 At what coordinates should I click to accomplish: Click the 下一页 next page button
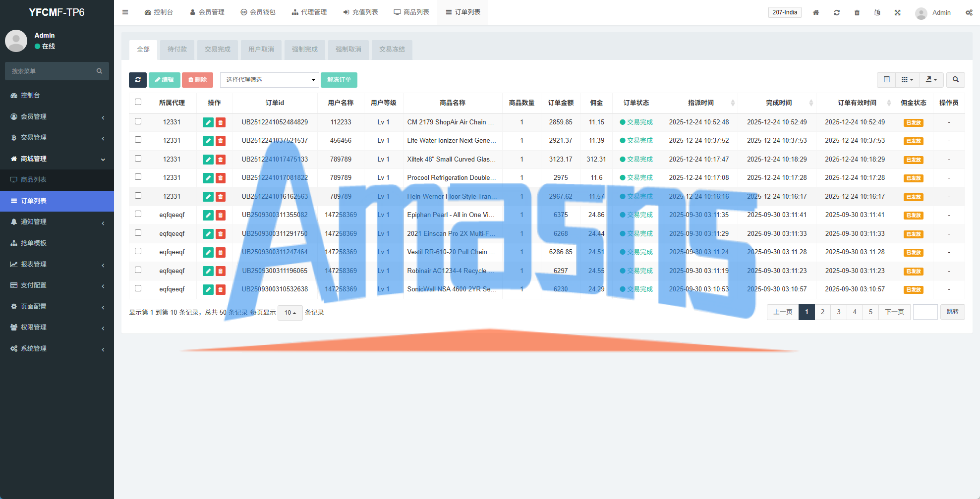[894, 312]
